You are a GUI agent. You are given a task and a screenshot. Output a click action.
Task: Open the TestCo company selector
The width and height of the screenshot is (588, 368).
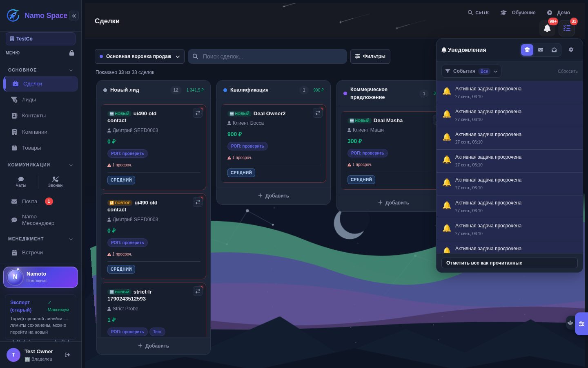(40, 39)
